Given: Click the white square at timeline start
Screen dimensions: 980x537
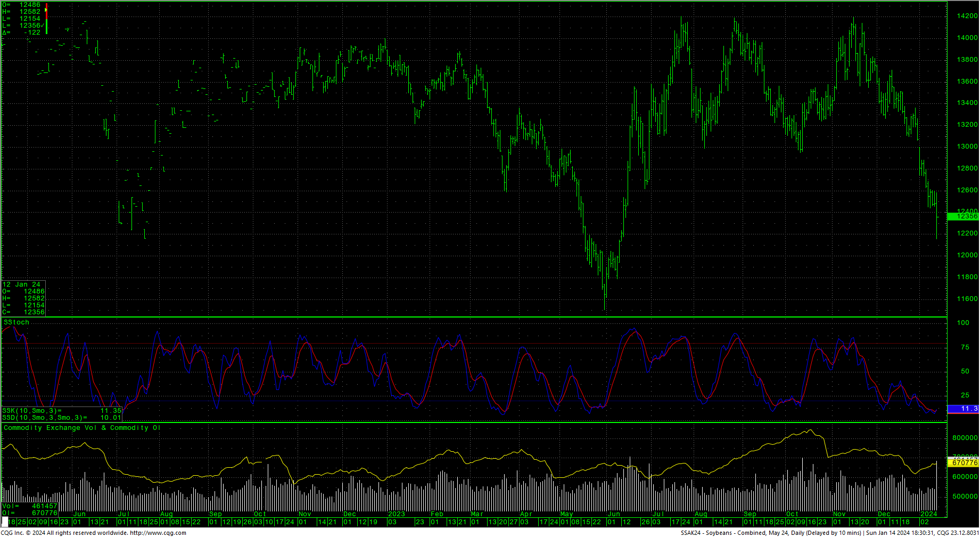Looking at the screenshot, I should point(5,522).
